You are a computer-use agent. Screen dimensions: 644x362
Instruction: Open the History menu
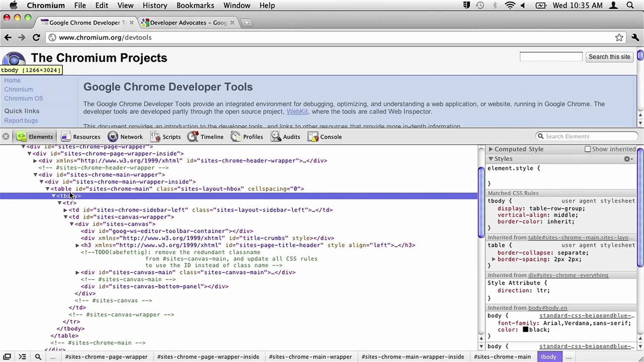point(155,6)
